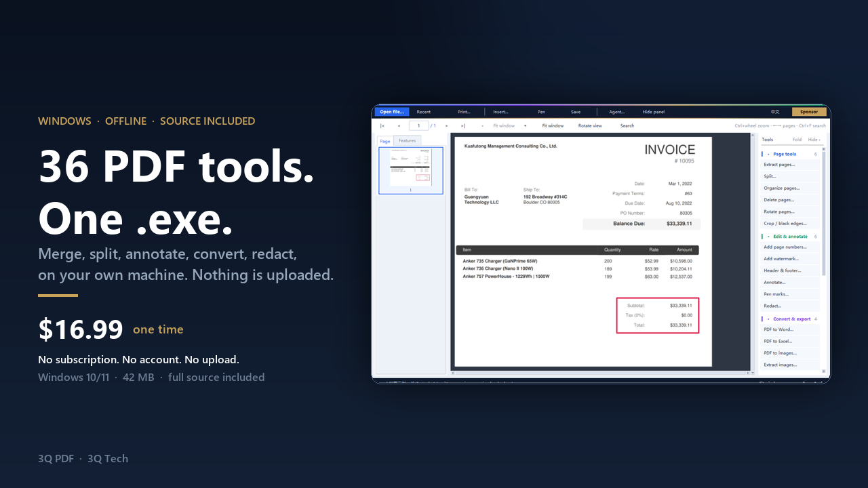Open Rotate pages... tool
This screenshot has height=488, width=868.
pyautogui.click(x=790, y=211)
